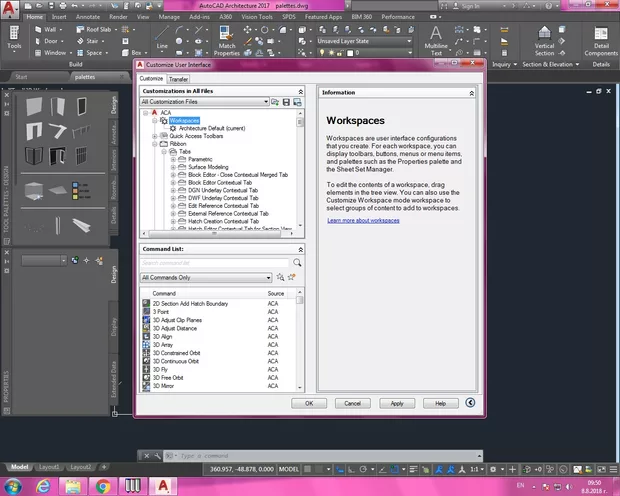This screenshot has width=620, height=496.
Task: Click the collapse dialog arrow beside Help
Action: (x=471, y=403)
